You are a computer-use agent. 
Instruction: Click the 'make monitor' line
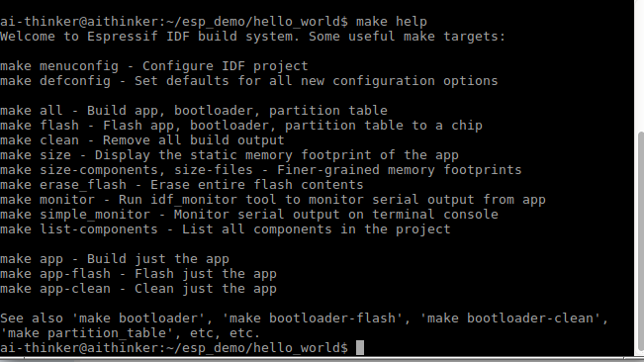[273, 200]
